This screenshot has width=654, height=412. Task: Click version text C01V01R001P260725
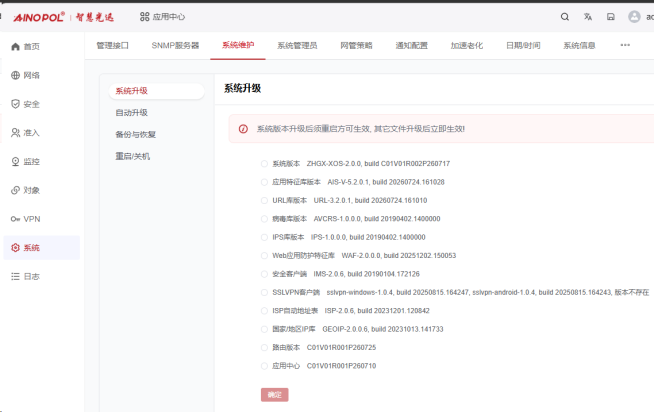341,348
